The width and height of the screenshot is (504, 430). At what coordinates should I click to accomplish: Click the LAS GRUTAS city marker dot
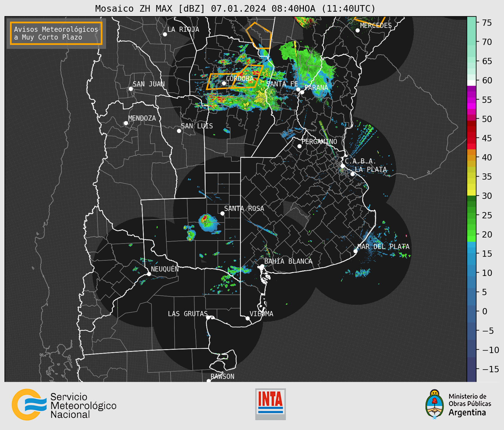point(208,318)
